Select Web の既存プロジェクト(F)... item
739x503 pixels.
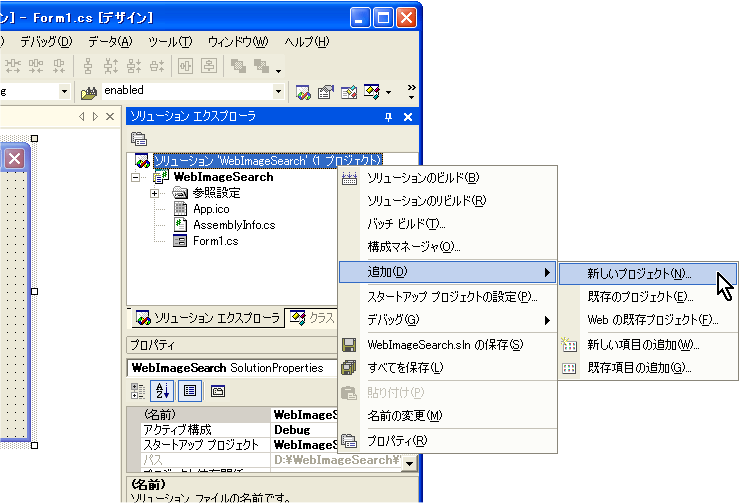648,320
